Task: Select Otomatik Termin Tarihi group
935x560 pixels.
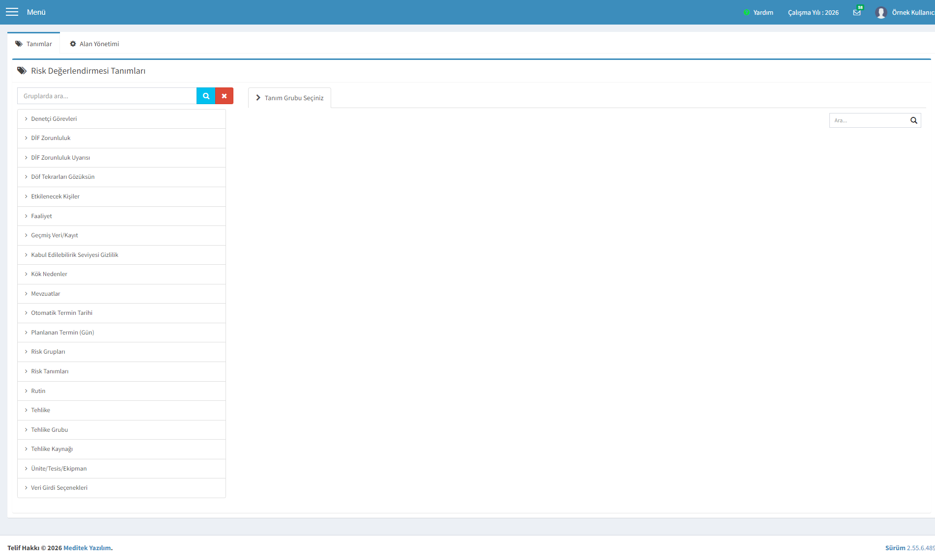Action: point(121,313)
